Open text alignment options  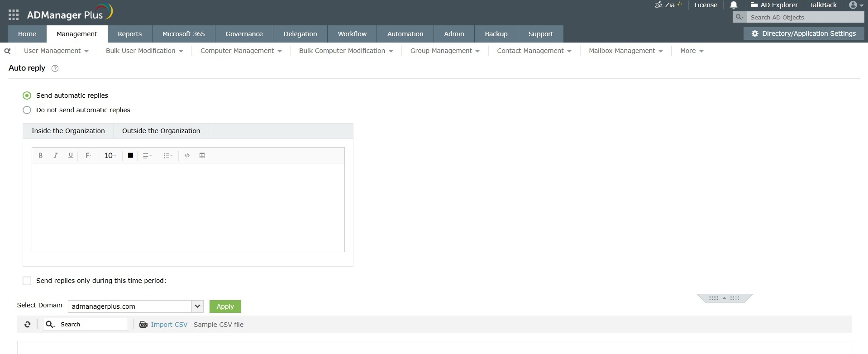[147, 155]
